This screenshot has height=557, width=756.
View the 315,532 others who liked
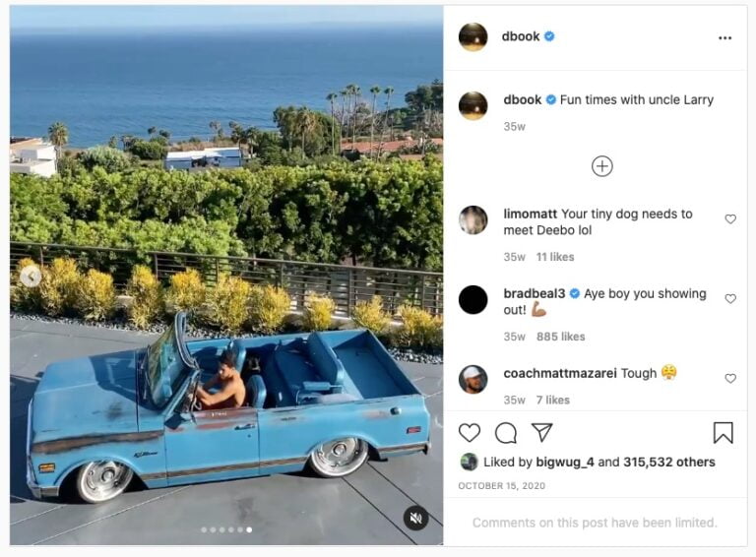point(669,462)
